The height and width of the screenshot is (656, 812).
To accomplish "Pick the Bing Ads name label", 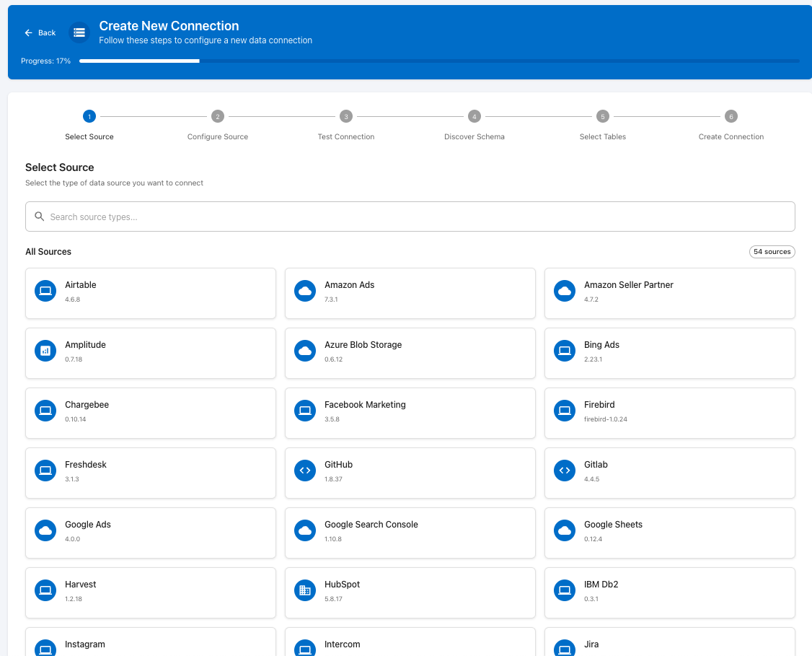I will pos(601,345).
